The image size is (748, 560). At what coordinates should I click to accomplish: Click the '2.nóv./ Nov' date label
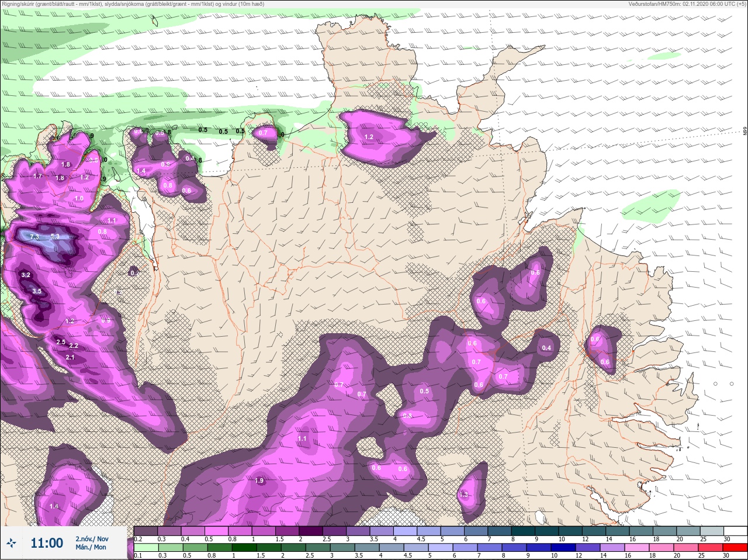tap(92, 538)
